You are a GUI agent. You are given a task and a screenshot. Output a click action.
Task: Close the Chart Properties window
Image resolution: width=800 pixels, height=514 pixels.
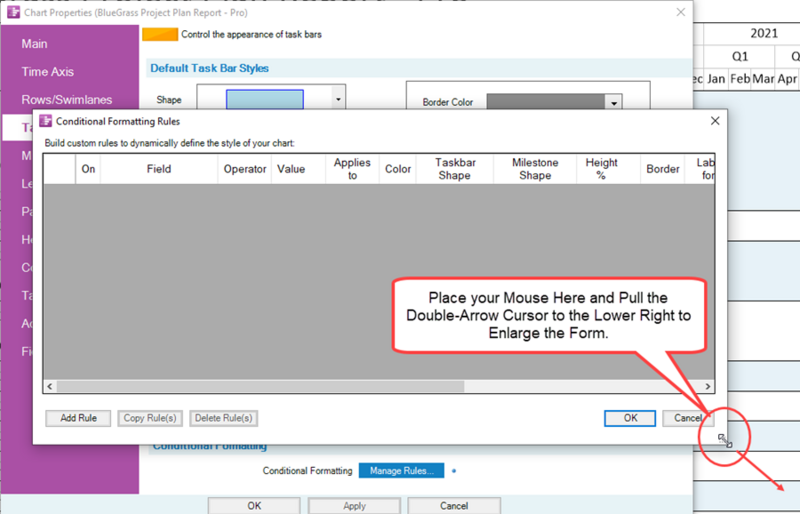point(681,12)
